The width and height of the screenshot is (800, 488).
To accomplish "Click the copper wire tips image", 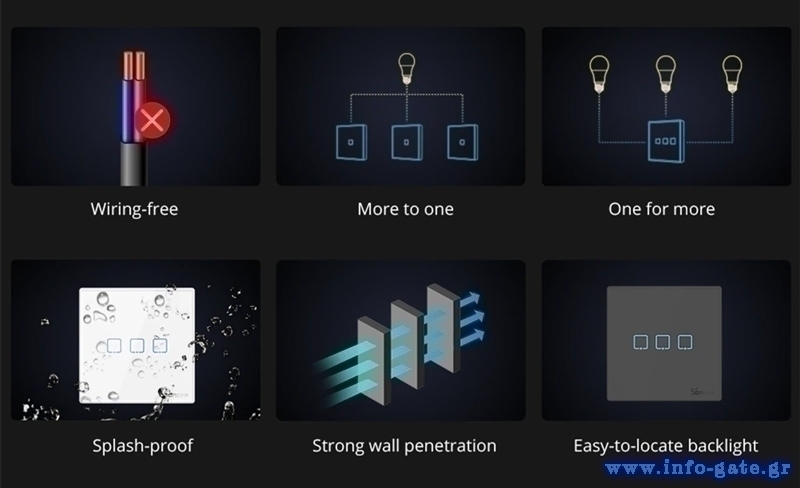I will pyautogui.click(x=134, y=66).
